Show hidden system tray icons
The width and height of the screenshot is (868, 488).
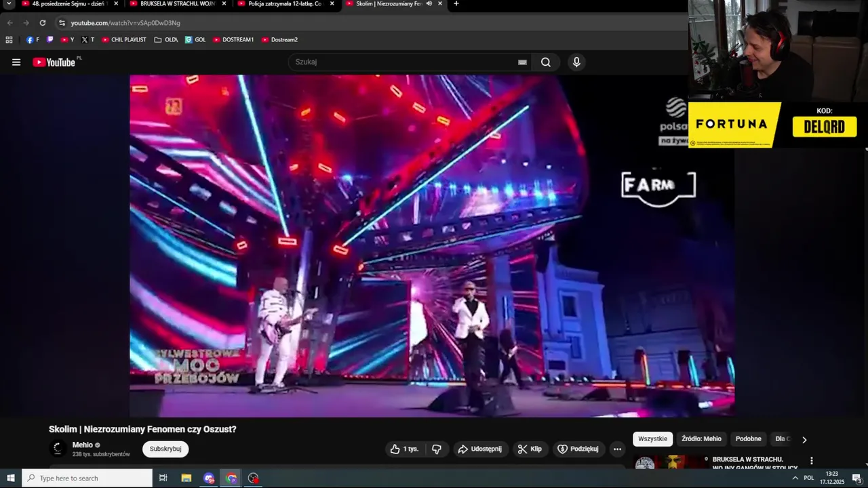[x=795, y=478]
